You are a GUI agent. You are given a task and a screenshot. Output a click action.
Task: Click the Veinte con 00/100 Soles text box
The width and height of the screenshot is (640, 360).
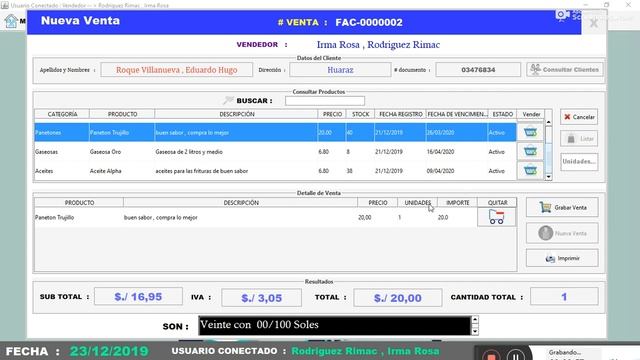[335, 325]
